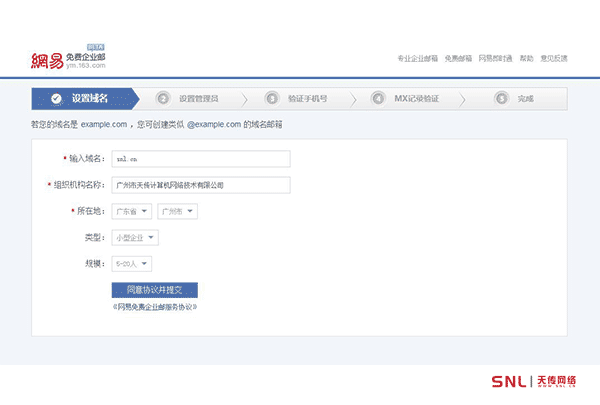
Task: Expand the 规模 dropdown showing 5-20人
Action: (132, 264)
